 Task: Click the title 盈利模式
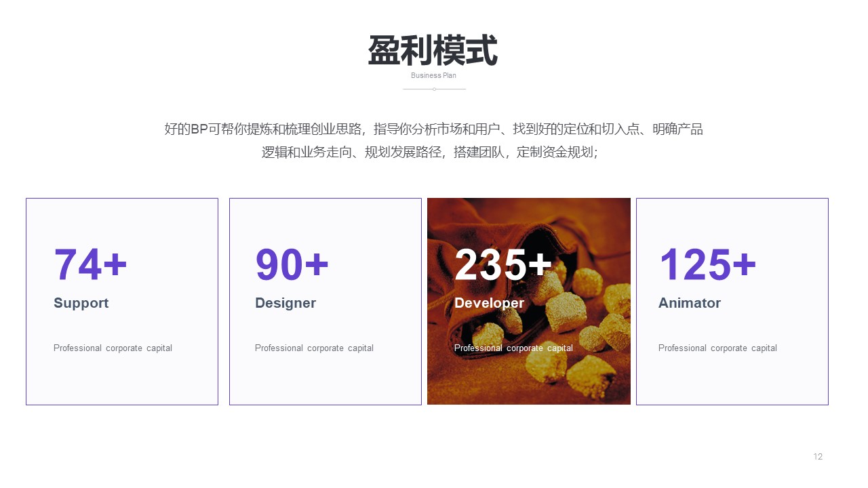point(433,51)
